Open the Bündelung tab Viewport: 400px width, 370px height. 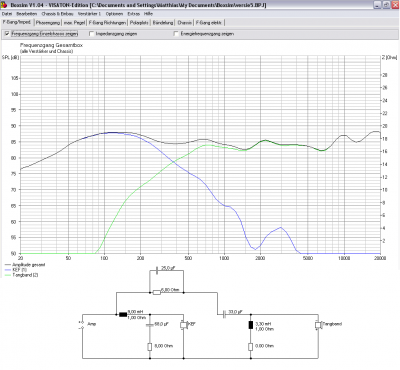(163, 23)
